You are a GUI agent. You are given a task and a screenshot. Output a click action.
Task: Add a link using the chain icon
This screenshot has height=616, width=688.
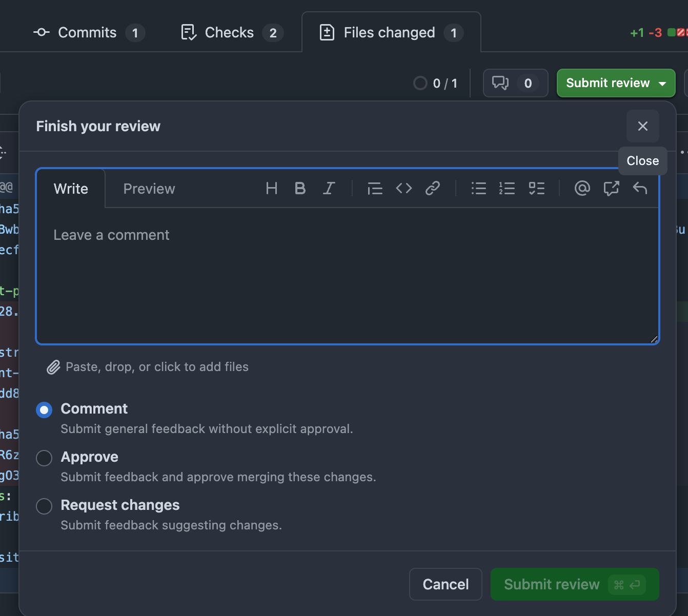coord(433,189)
